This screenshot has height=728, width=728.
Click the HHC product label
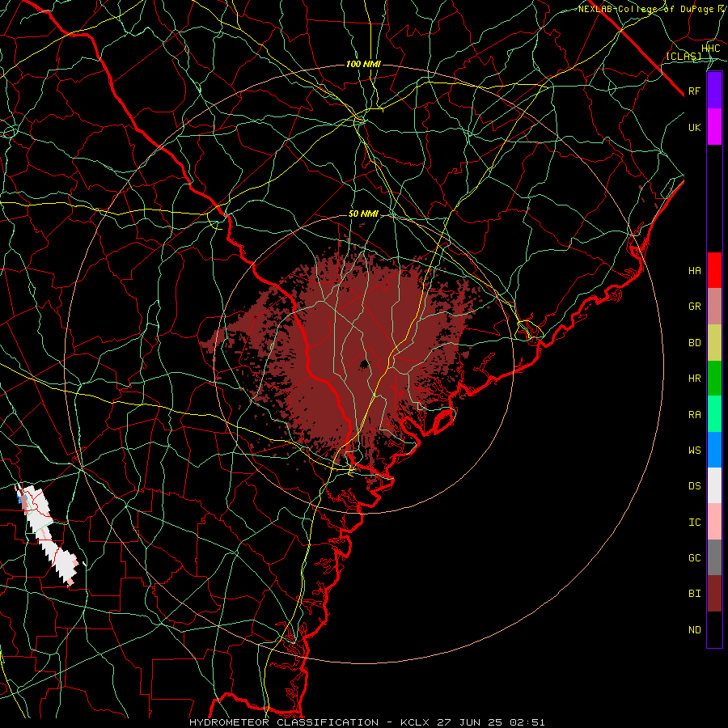(711, 49)
